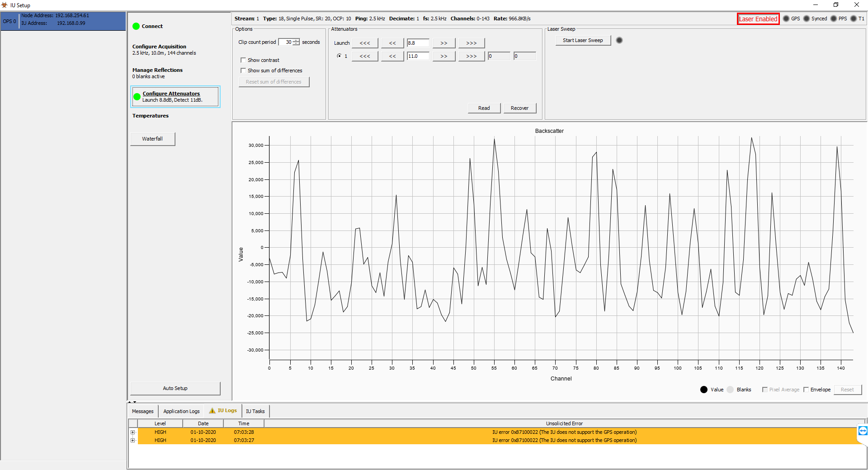Click the blue sync arrows icon near the log panel
The width and height of the screenshot is (868, 470).
tap(863, 432)
